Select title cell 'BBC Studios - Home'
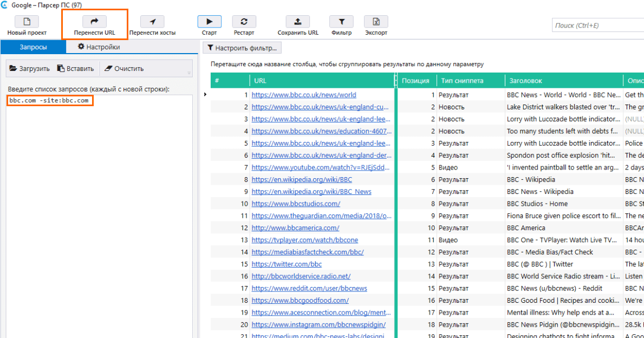This screenshot has height=338, width=644. click(537, 204)
